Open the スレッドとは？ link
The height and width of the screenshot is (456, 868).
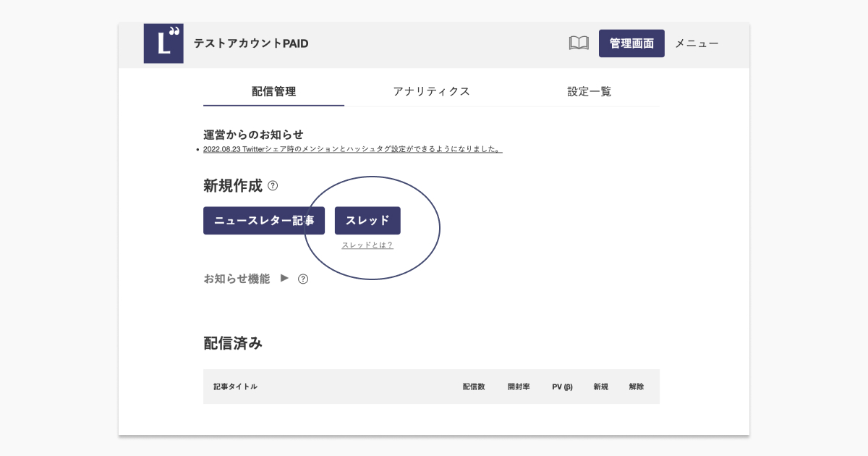click(x=367, y=245)
